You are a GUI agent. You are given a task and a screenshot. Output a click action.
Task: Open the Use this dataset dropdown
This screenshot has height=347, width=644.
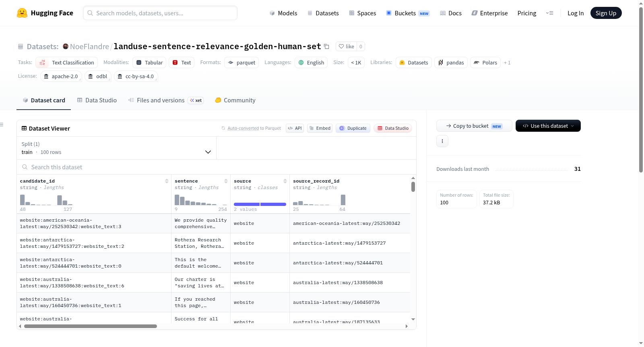coord(548,126)
